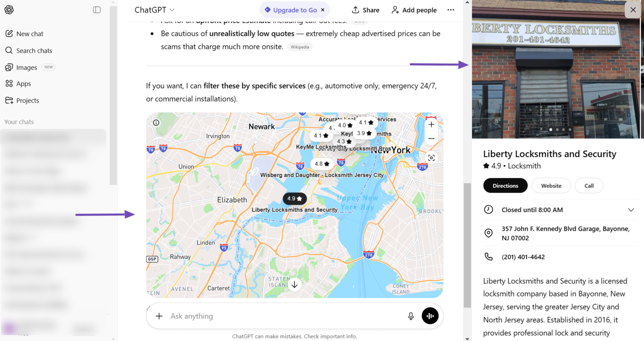This screenshot has width=644, height=341.
Task: Collapse the sidebar with the panel icon
Action: click(97, 9)
